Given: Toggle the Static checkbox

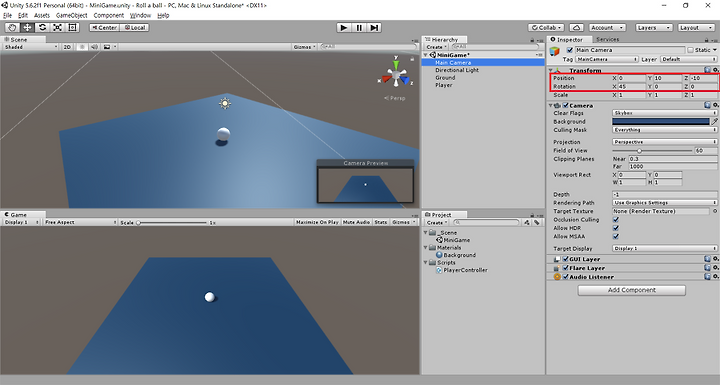Looking at the screenshot, I should tap(690, 50).
